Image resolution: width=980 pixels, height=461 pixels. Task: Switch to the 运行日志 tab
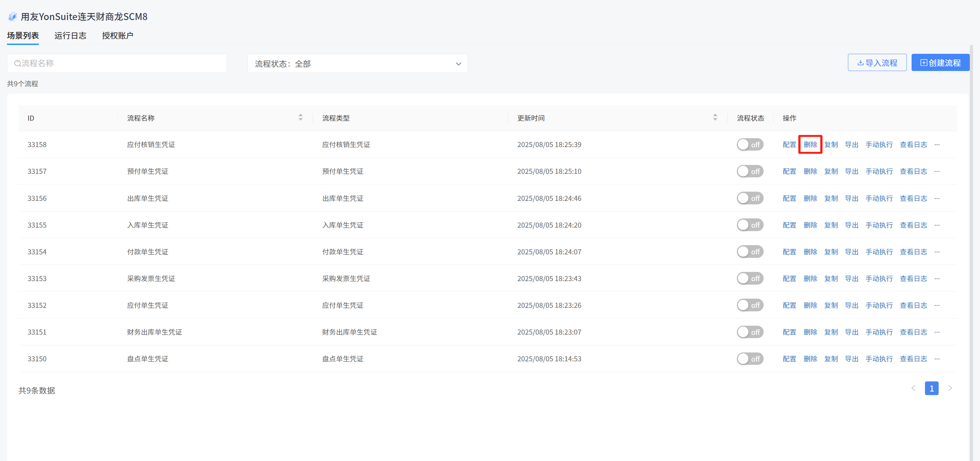click(70, 36)
